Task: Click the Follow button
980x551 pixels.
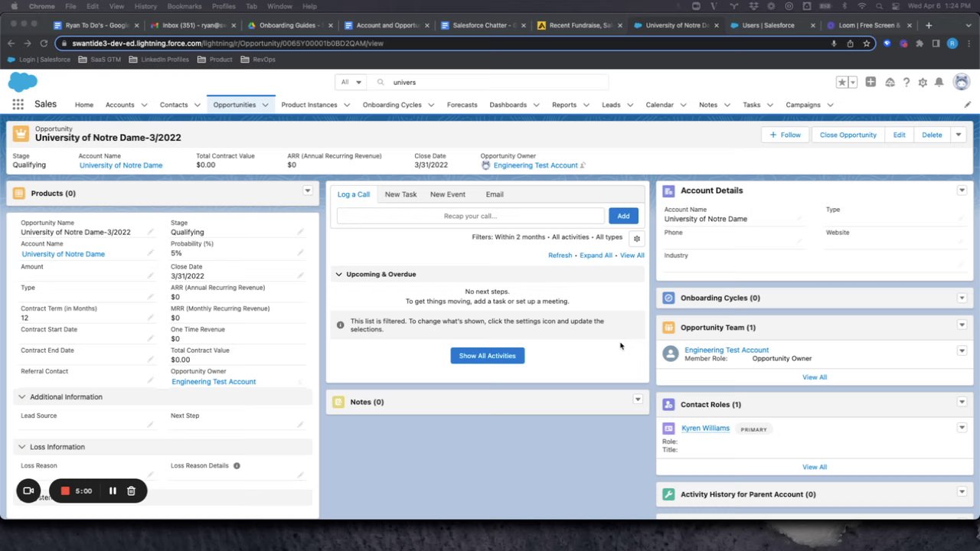Action: tap(786, 135)
